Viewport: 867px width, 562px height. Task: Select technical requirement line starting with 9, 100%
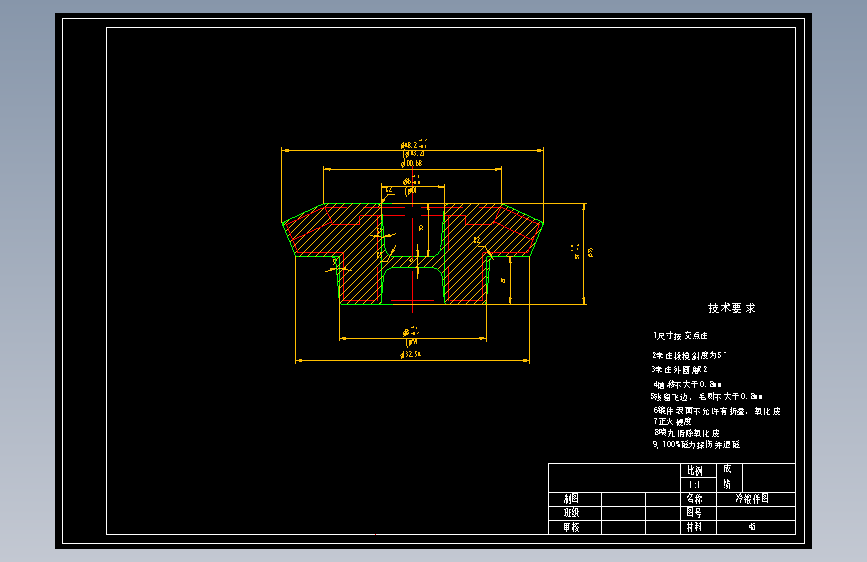(x=696, y=444)
